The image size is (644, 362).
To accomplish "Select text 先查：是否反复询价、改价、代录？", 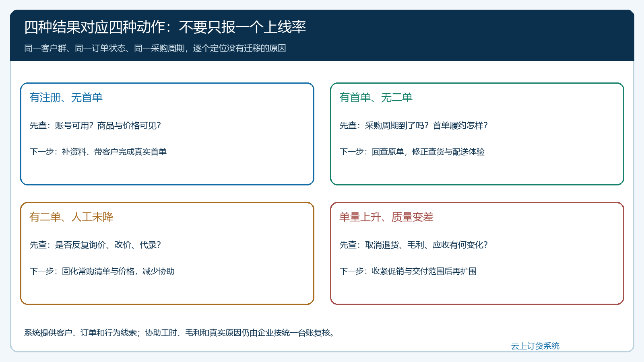I will (95, 245).
